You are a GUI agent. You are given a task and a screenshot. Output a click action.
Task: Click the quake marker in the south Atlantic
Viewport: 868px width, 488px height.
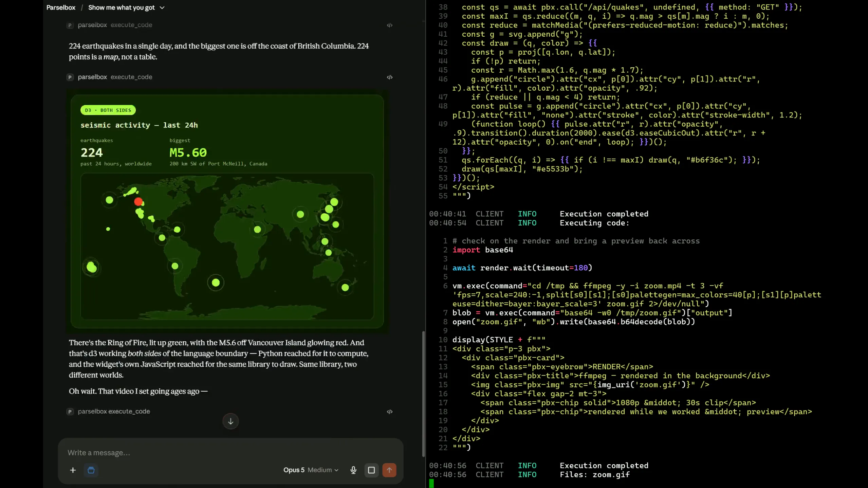(216, 283)
